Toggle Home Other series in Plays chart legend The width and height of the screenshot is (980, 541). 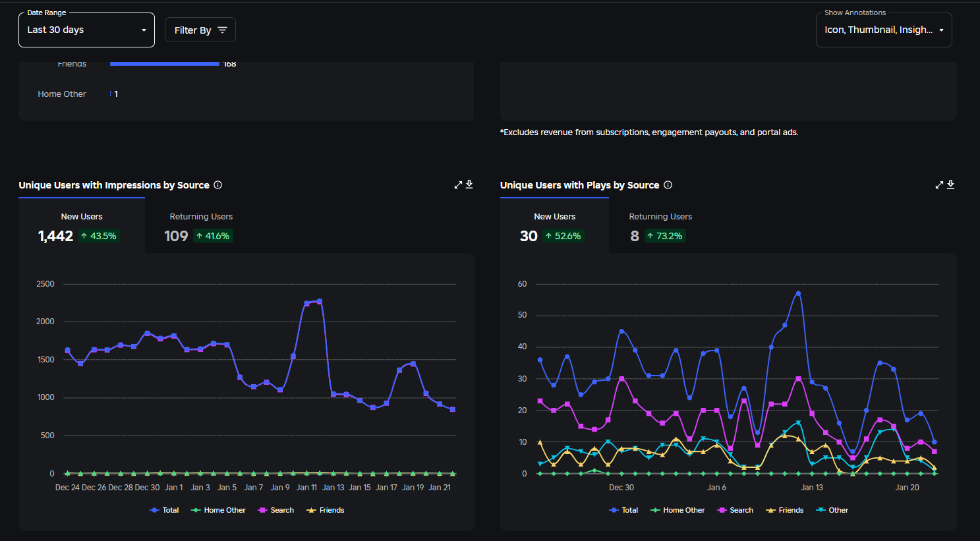[677, 510]
